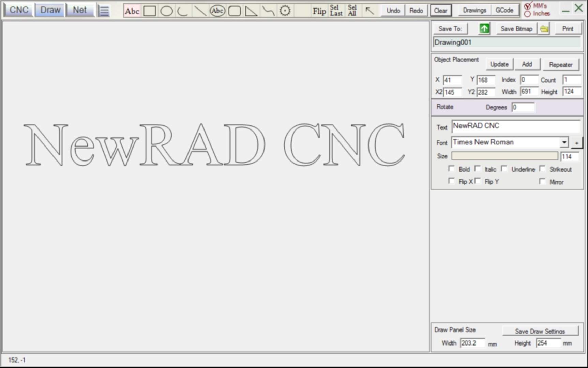
Task: Click the small plus button beside Font
Action: pyautogui.click(x=577, y=143)
